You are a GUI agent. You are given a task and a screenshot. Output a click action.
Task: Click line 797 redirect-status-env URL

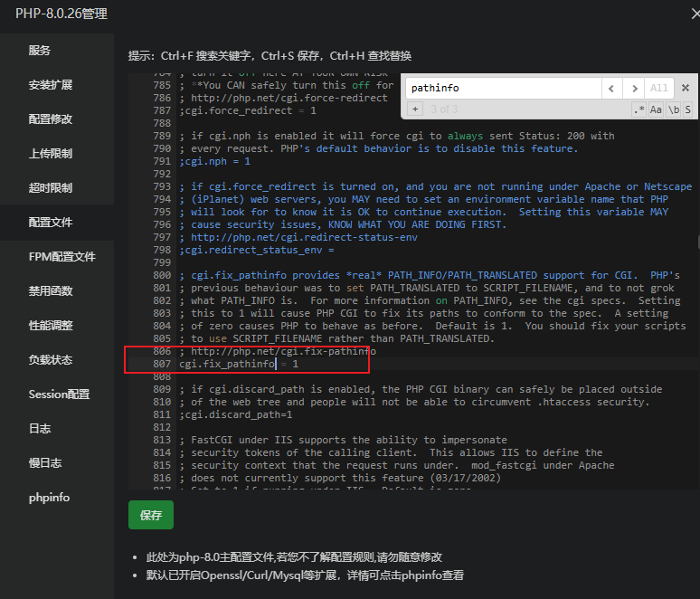tap(304, 238)
